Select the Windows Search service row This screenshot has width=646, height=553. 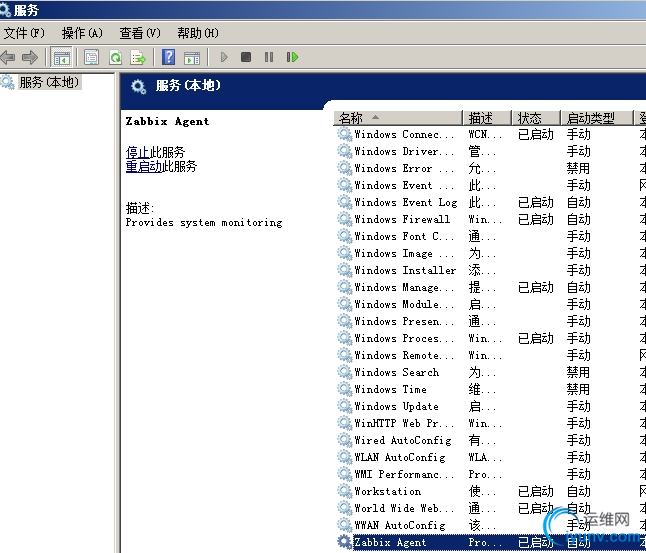pyautogui.click(x=490, y=372)
